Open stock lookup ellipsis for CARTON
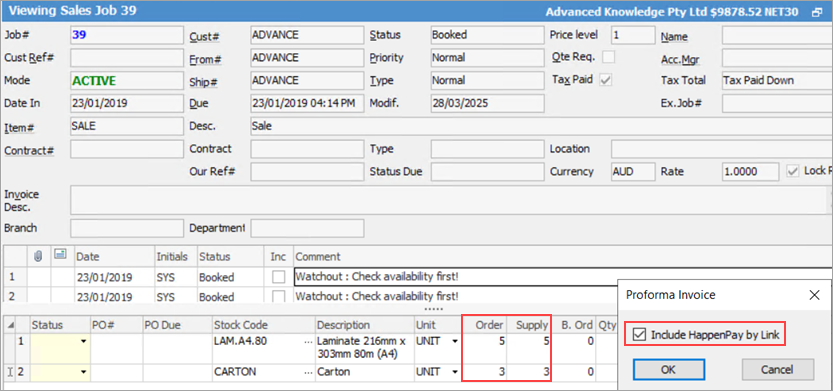 pyautogui.click(x=308, y=372)
